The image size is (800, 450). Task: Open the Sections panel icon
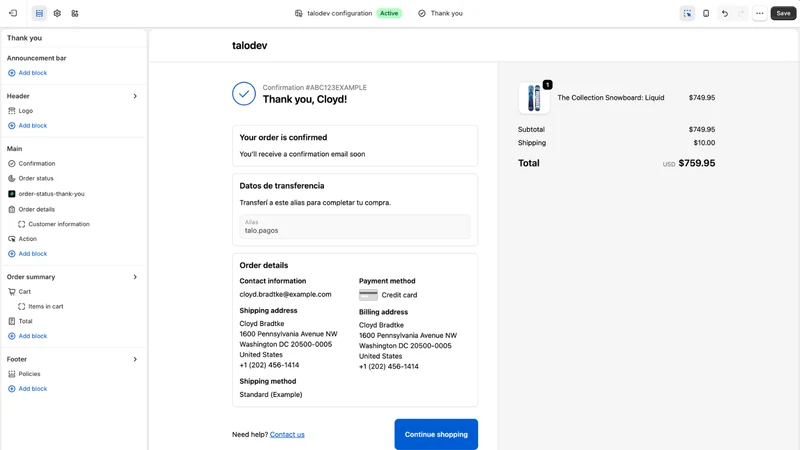39,13
